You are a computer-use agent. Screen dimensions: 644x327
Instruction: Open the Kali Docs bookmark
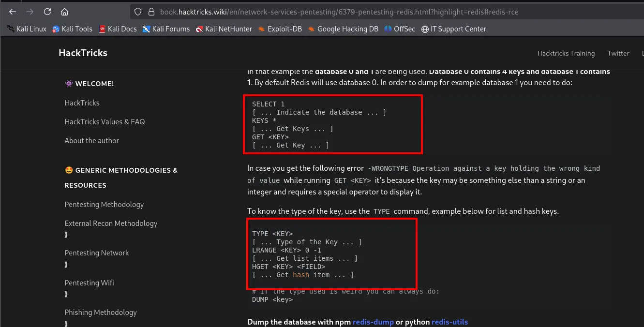point(118,29)
